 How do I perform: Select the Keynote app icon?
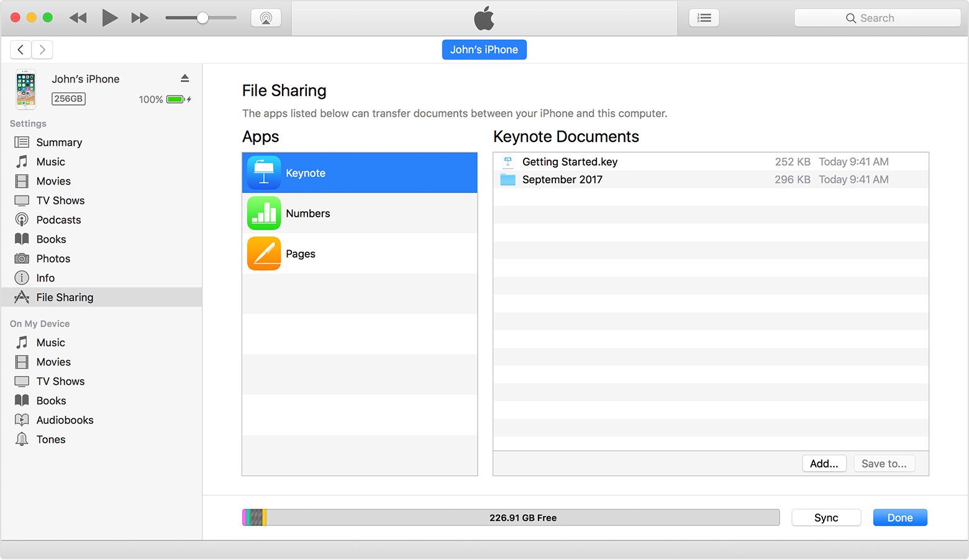pyautogui.click(x=263, y=173)
